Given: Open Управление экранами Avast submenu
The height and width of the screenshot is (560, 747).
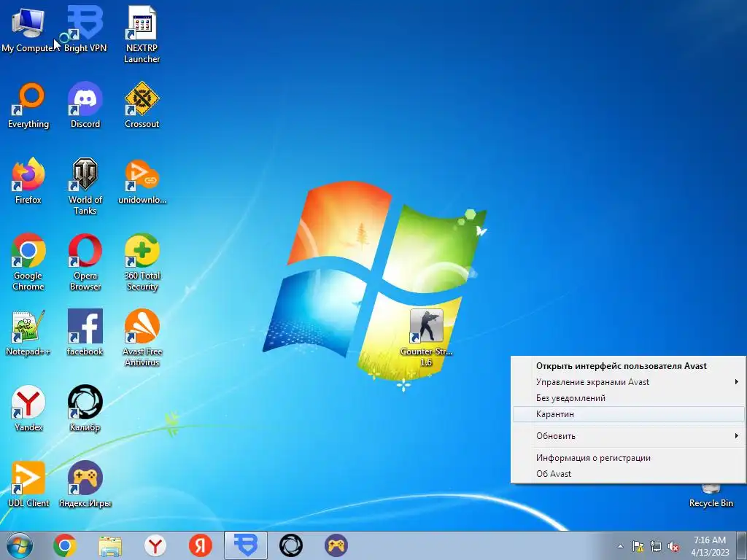Looking at the screenshot, I should point(628,382).
